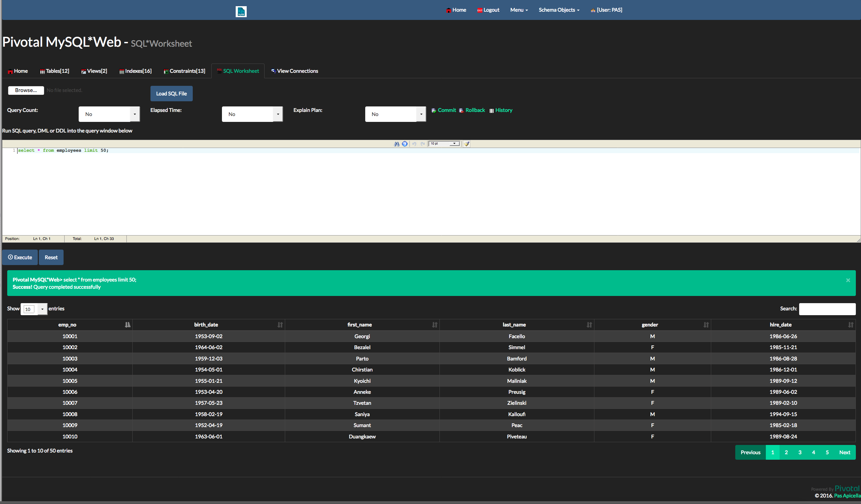Click the Rollback link

tap(472, 110)
